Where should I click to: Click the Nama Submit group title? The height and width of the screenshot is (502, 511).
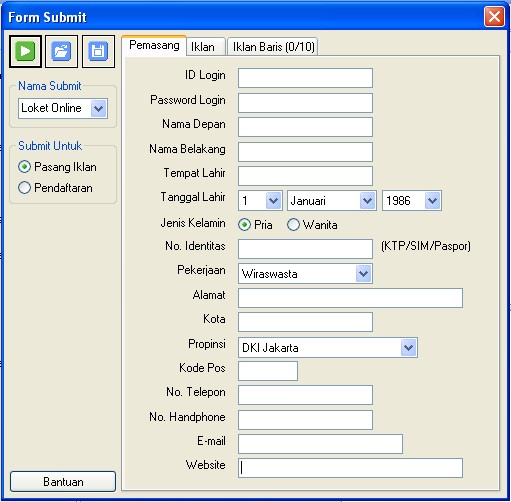50,86
